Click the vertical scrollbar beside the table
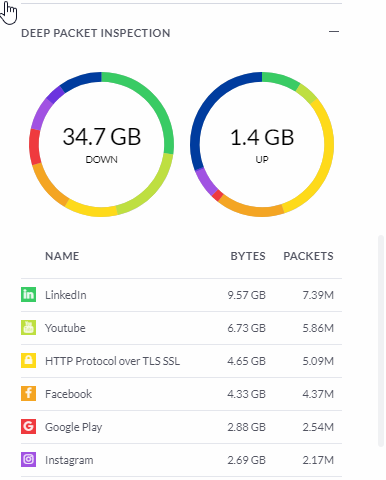 [x=381, y=341]
